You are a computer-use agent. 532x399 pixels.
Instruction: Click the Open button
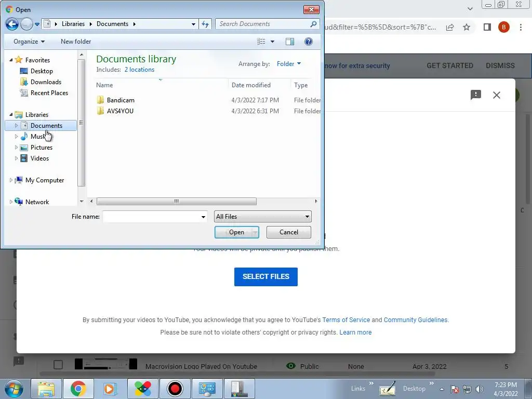[x=236, y=232]
